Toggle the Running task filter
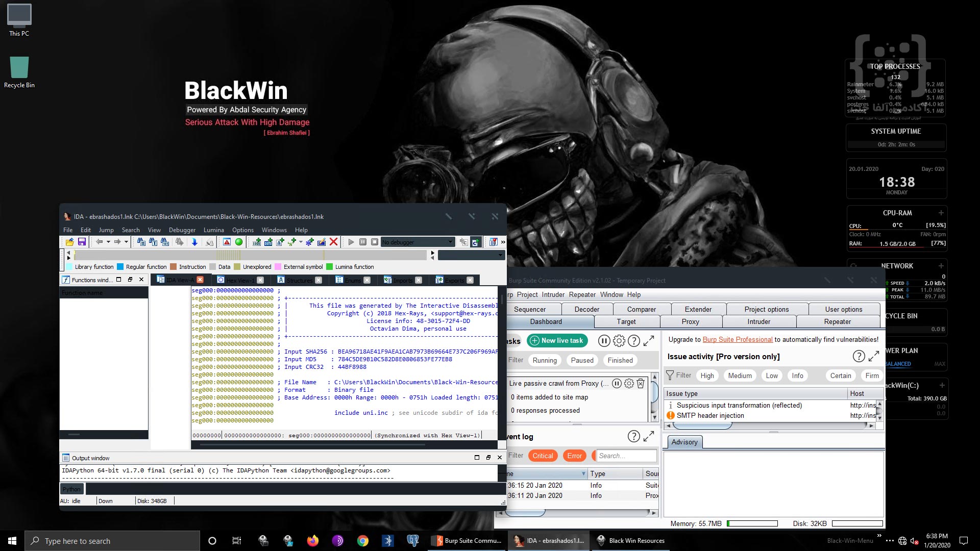The width and height of the screenshot is (980, 551). point(545,360)
